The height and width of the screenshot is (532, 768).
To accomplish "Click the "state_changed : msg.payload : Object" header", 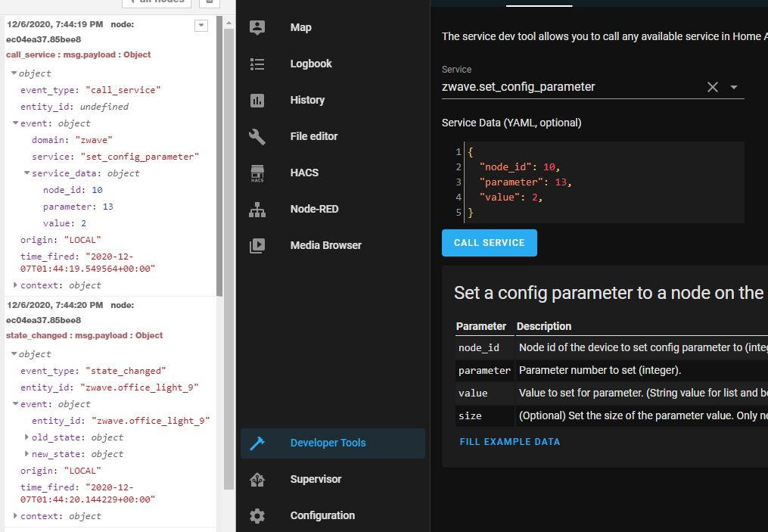I will (x=84, y=335).
